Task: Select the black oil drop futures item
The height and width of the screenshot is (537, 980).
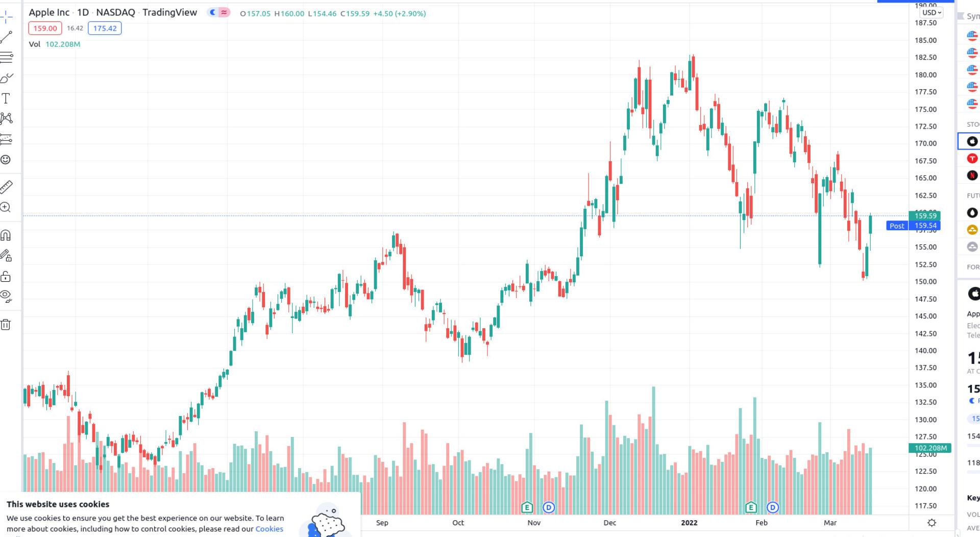Action: [972, 213]
